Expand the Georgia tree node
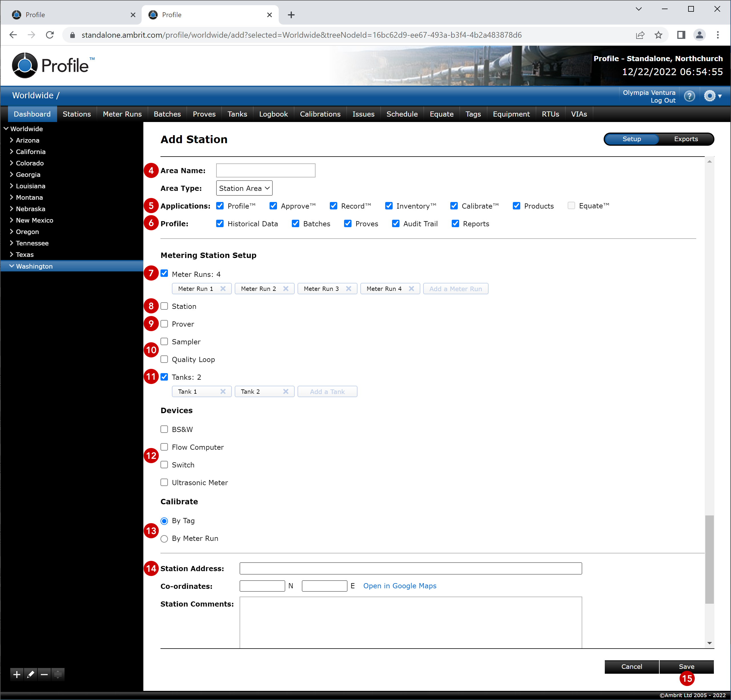731x700 pixels. 11,174
